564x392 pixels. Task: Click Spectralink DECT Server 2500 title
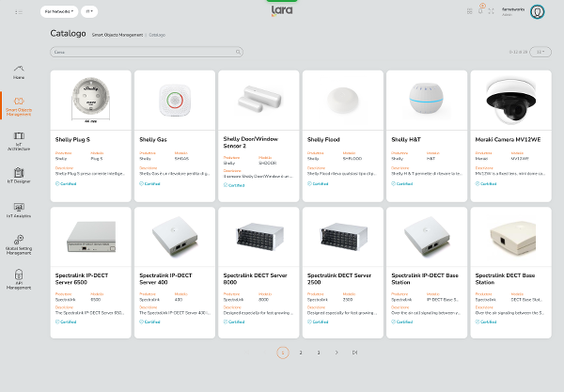[339, 278]
